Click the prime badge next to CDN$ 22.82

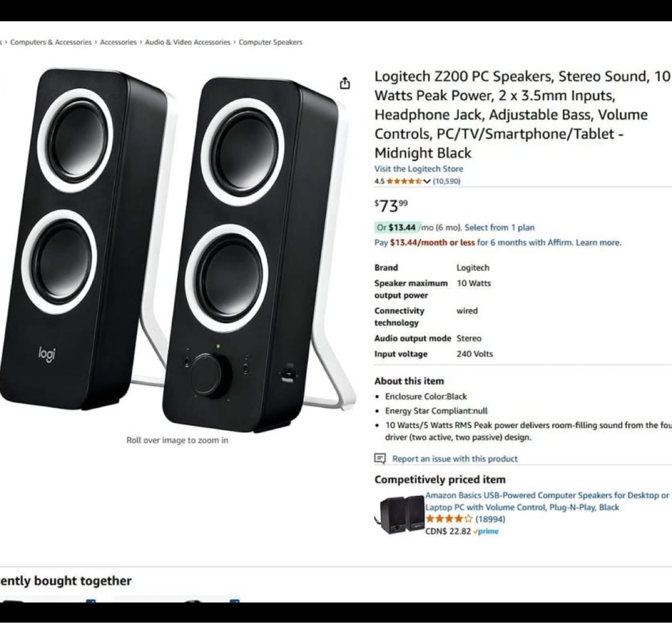[x=486, y=532]
